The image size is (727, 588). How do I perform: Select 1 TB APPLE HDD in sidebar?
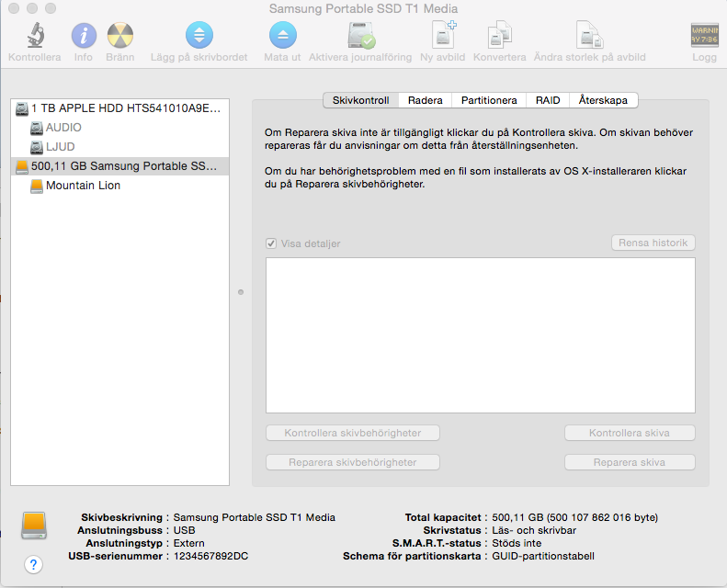click(119, 108)
